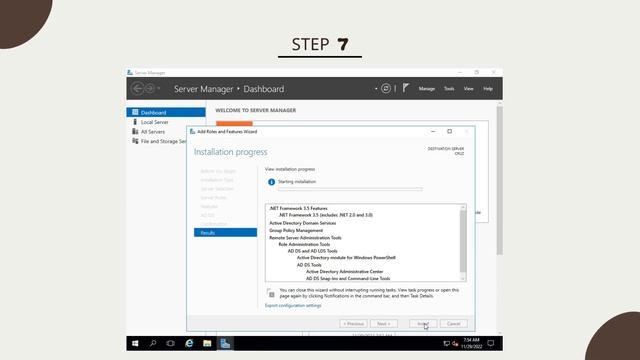Click 'AD DS Snap-Ins and Command-Line Tools' entry
The width and height of the screenshot is (640, 360).
click(348, 278)
